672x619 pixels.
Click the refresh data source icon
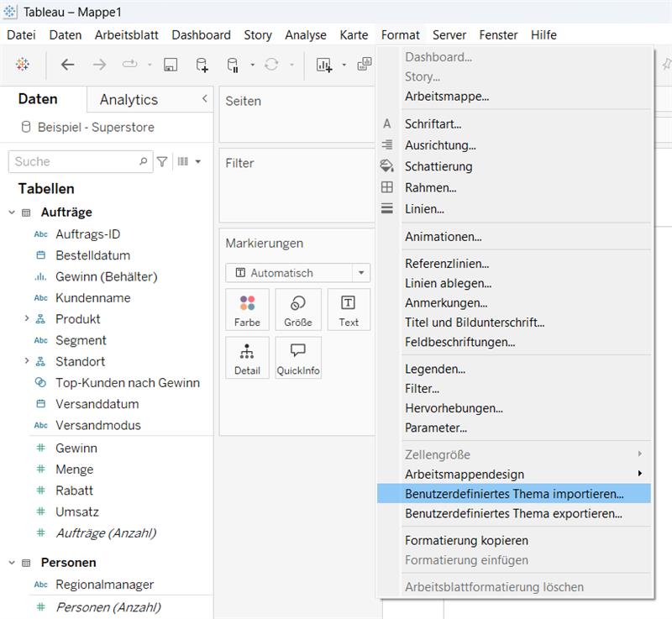coord(271,65)
